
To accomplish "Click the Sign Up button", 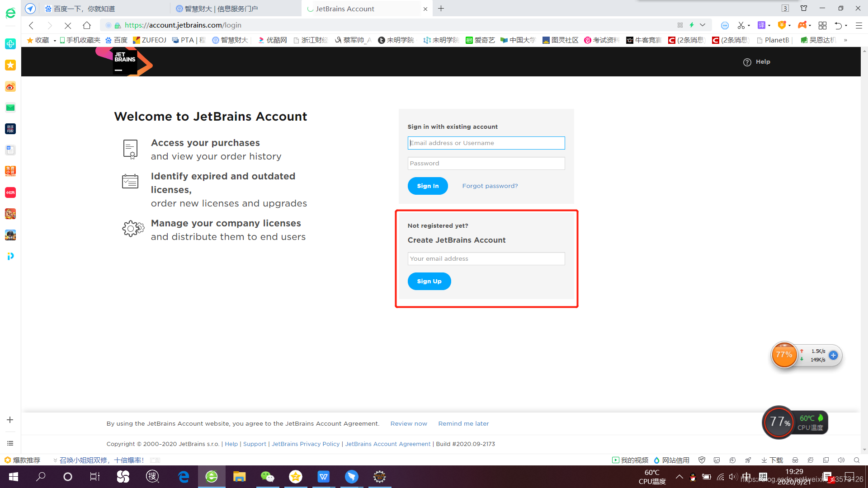I will click(x=429, y=281).
